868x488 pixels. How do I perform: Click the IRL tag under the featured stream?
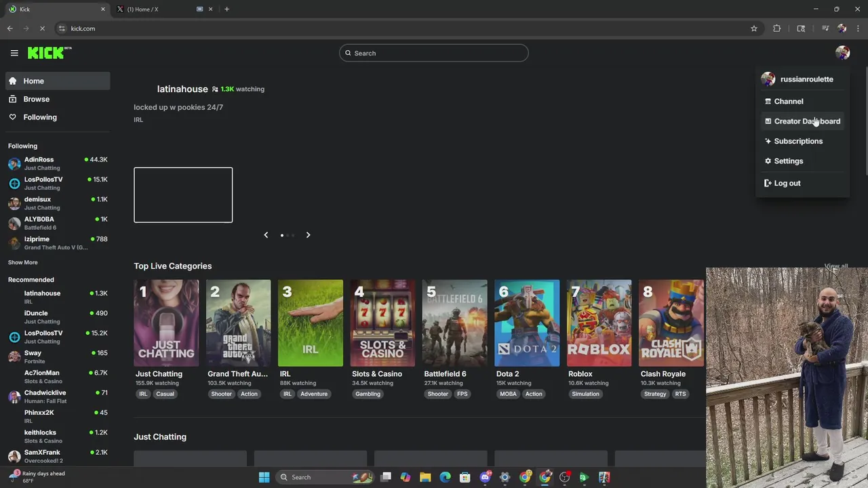pos(138,120)
